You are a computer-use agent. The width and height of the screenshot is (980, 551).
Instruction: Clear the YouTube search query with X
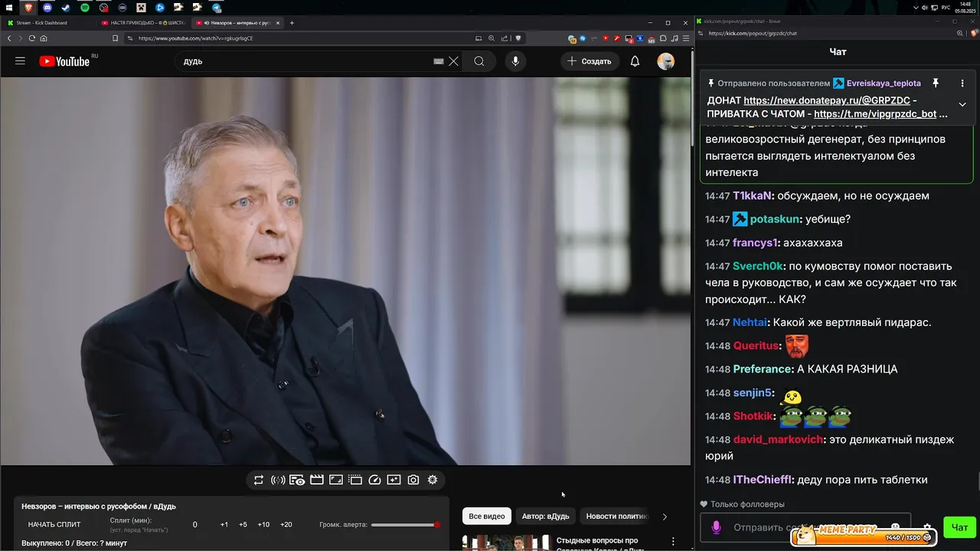point(453,61)
